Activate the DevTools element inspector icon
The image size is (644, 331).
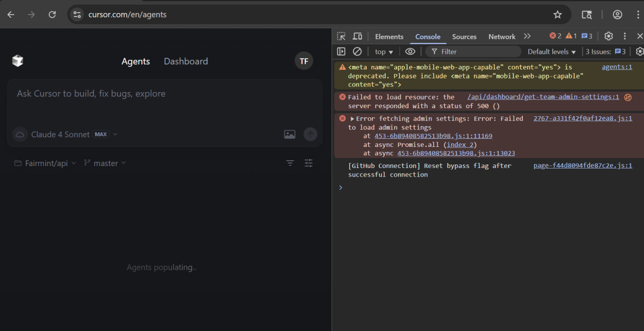pyautogui.click(x=341, y=36)
